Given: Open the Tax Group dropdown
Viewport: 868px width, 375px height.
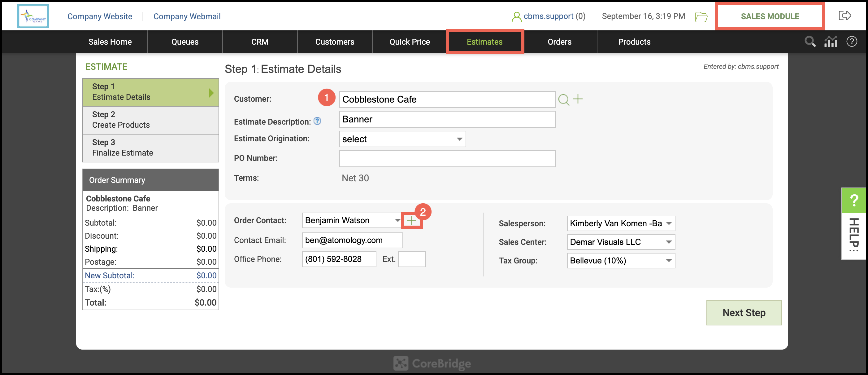Looking at the screenshot, I should [621, 260].
